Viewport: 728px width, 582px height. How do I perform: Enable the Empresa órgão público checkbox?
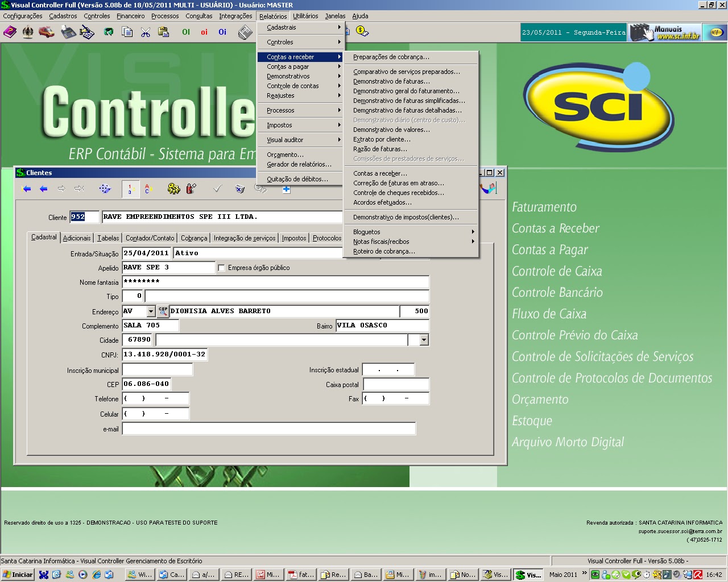point(221,267)
